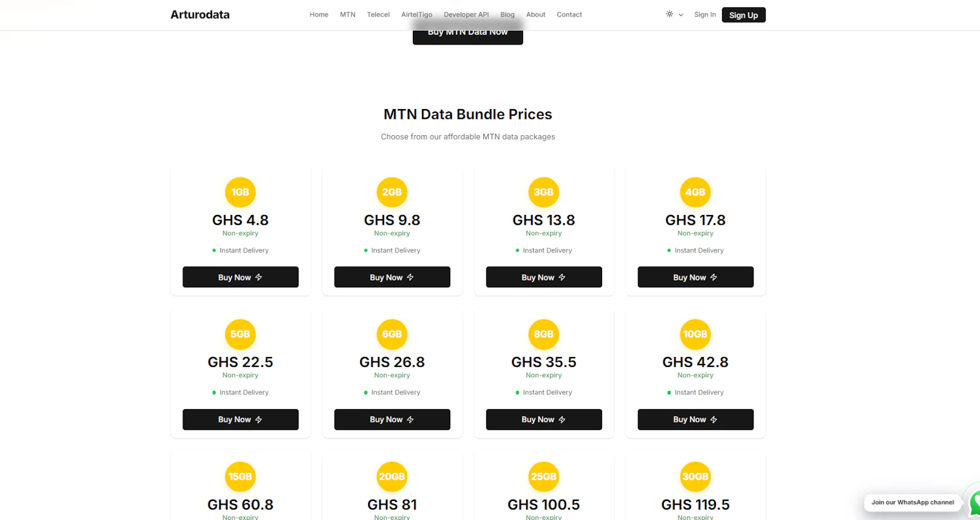This screenshot has width=980, height=520.
Task: Open the Contact page link
Action: click(x=569, y=15)
